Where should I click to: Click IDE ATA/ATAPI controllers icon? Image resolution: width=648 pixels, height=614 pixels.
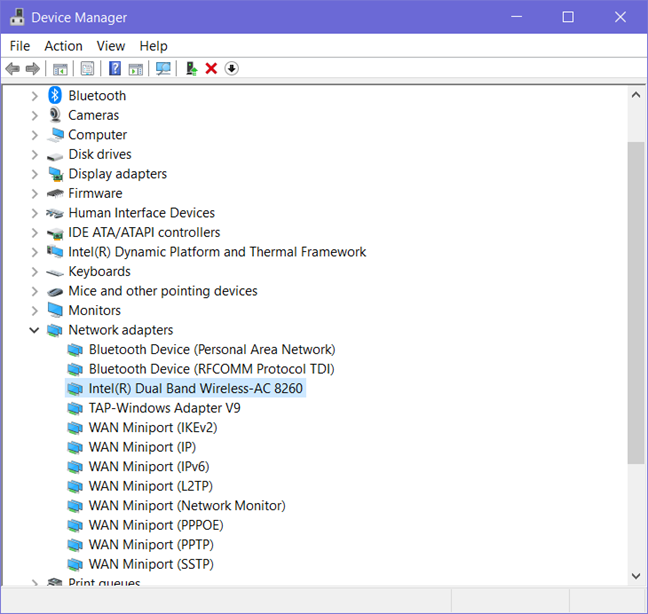tap(55, 233)
